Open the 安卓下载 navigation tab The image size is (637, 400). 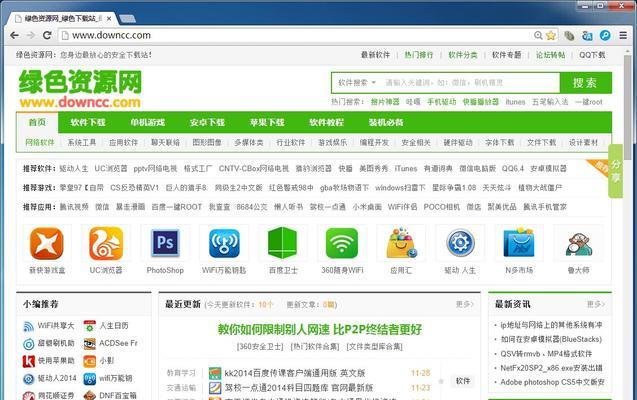pos(207,122)
